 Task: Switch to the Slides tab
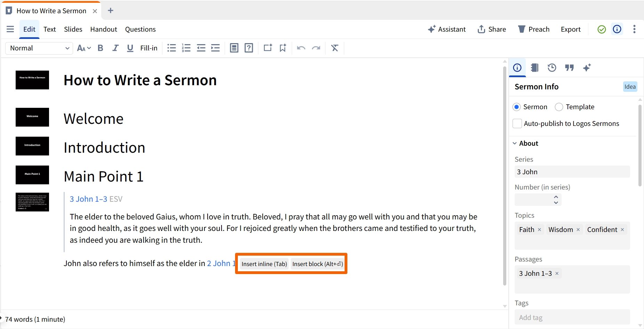73,29
